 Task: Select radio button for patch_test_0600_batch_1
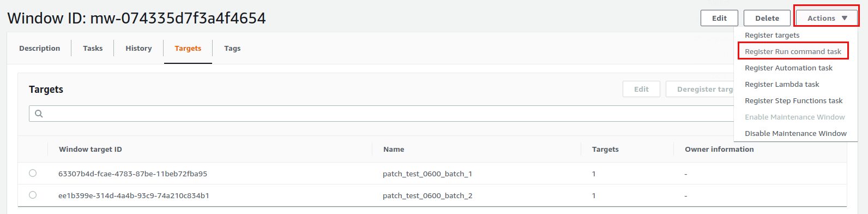tap(33, 173)
